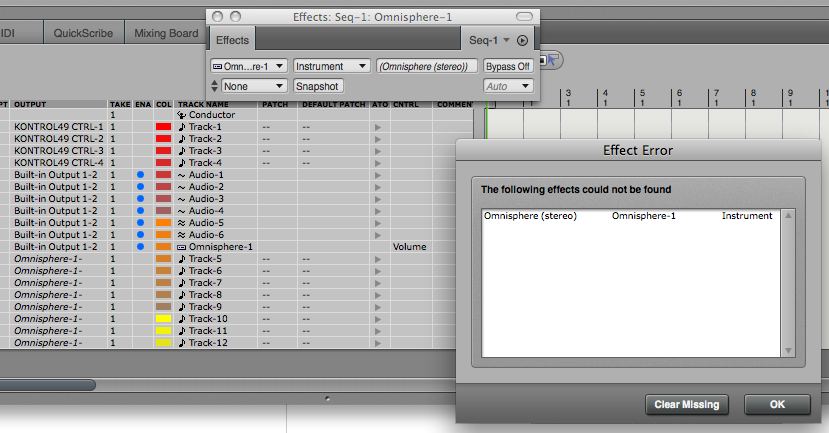Screen dimensions: 829x433
Task: Click the automation play arrow for Track-11
Action: click(x=377, y=331)
